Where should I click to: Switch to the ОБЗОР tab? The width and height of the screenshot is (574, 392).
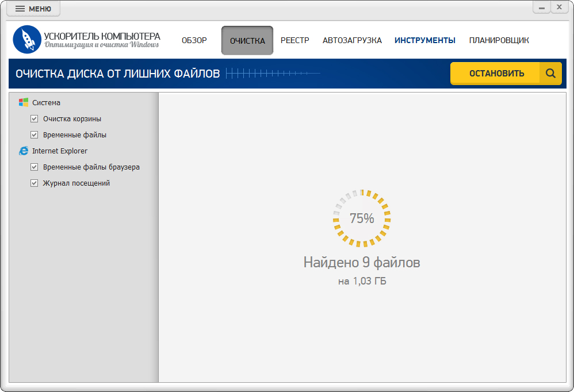pyautogui.click(x=194, y=40)
